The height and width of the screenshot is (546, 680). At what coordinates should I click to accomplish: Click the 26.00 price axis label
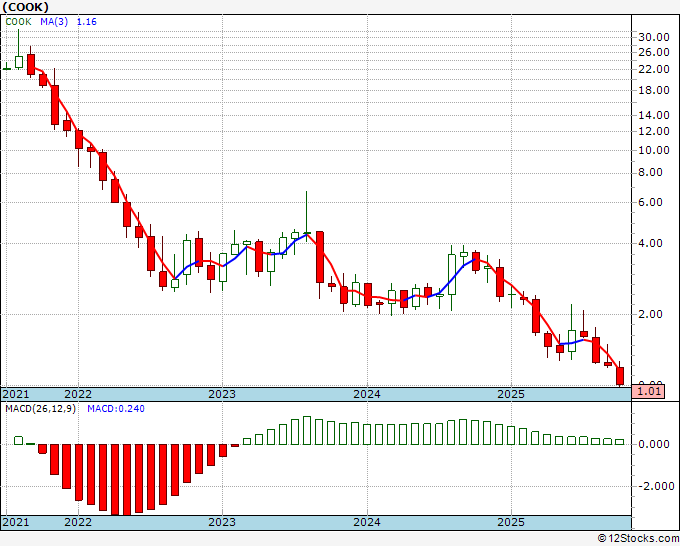654,52
